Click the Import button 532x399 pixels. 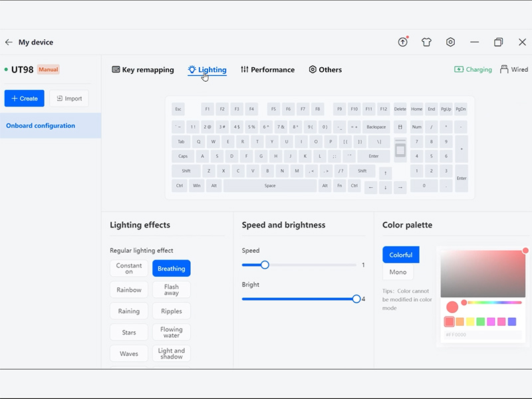pos(69,98)
